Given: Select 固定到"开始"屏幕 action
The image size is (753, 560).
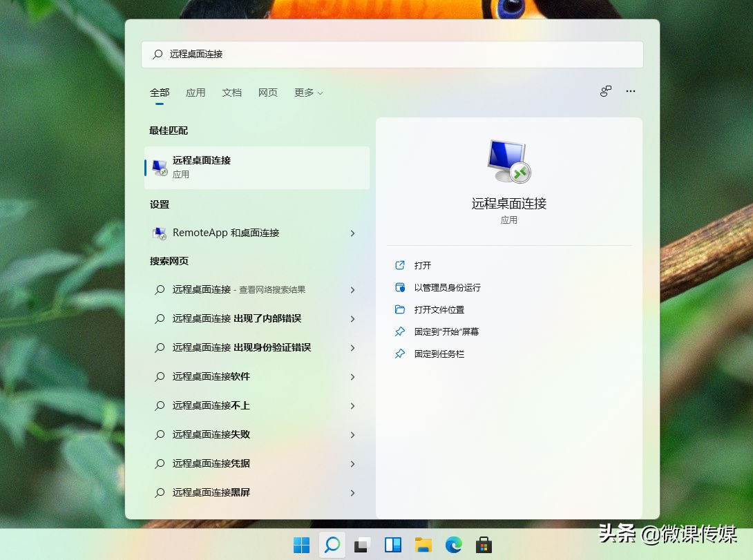Looking at the screenshot, I should (x=446, y=331).
